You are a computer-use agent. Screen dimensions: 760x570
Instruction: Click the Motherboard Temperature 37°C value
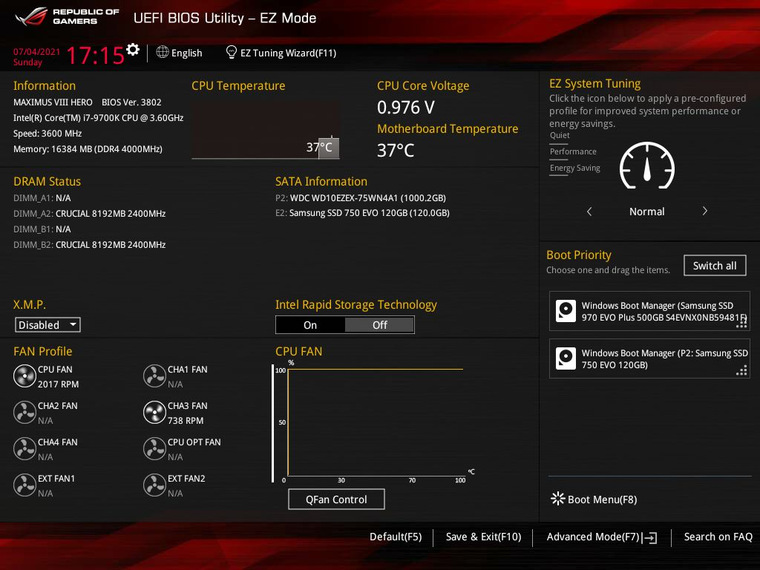pyautogui.click(x=396, y=150)
